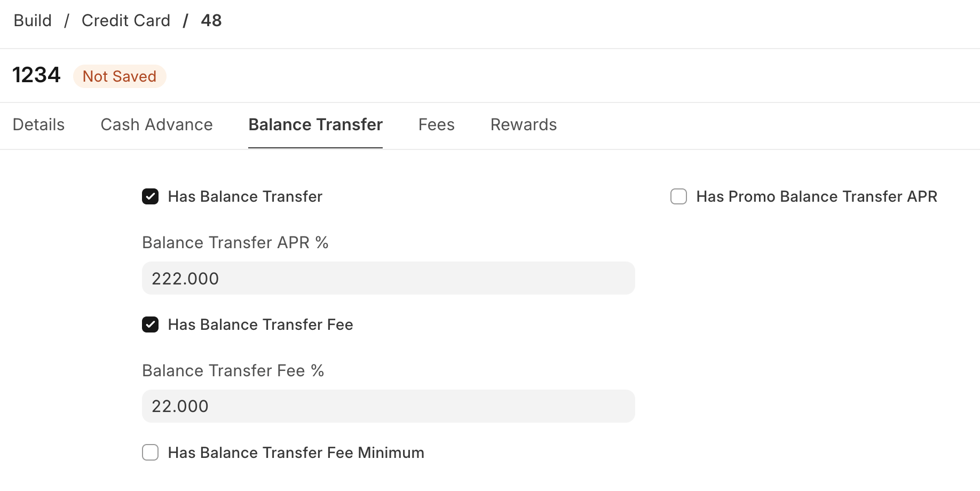Click the Balance Transfer Fee % field label
Image resolution: width=980 pixels, height=491 pixels.
click(x=233, y=371)
